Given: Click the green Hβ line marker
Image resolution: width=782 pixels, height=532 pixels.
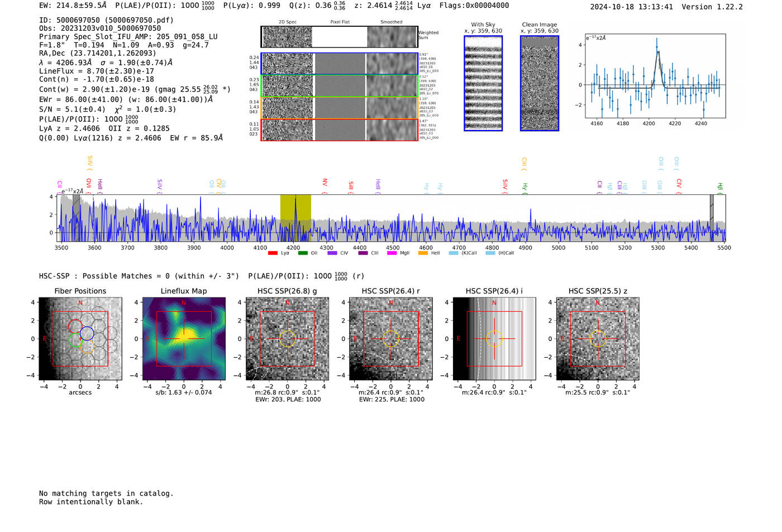Looking at the screenshot, I should coord(720,188).
